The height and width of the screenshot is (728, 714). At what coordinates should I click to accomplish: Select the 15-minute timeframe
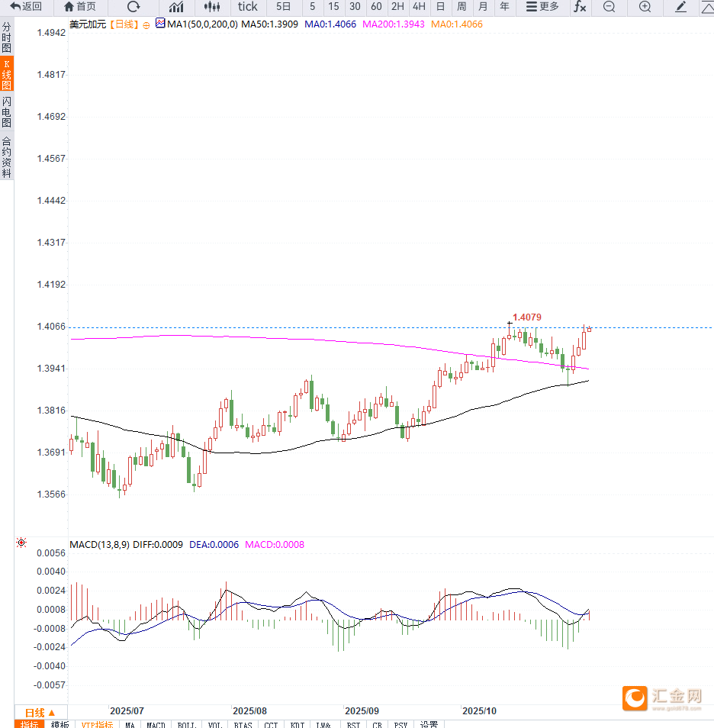pos(333,7)
